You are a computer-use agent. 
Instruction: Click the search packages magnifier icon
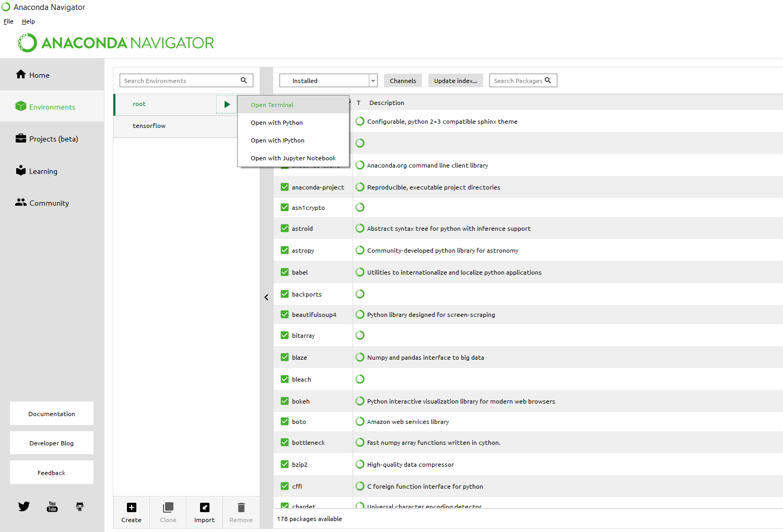(548, 80)
